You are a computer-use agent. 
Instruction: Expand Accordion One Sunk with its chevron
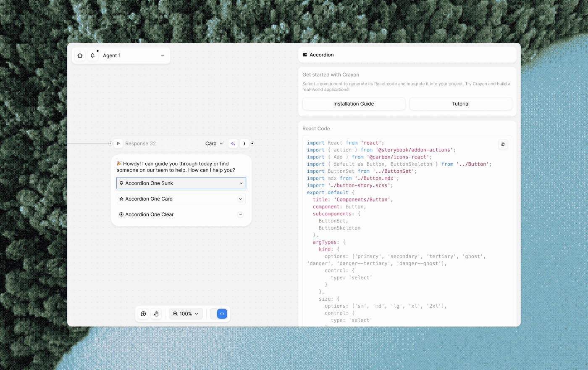click(x=241, y=183)
